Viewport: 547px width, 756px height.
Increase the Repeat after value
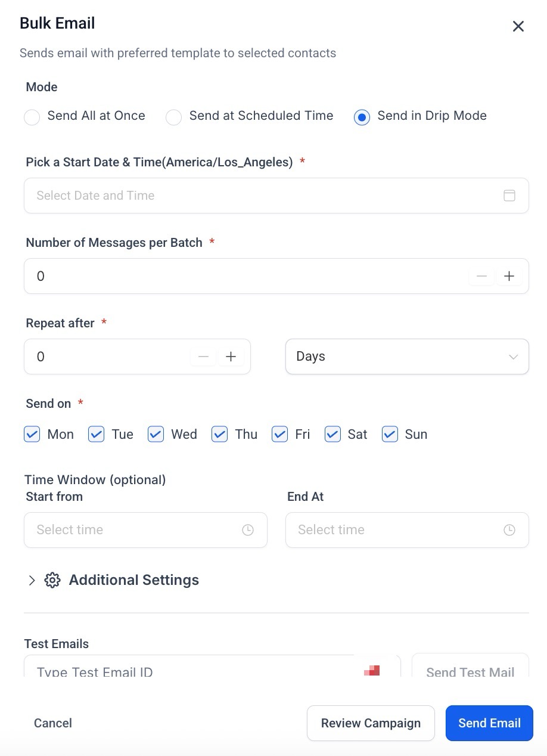point(231,357)
